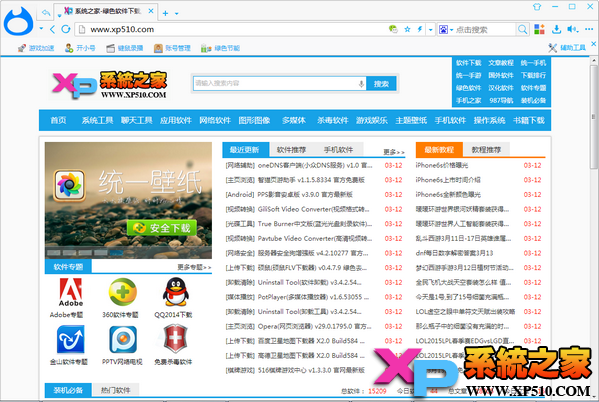This screenshot has width=599, height=402.
Task: Toggle the lightning speed mode icon
Action: coord(419,29)
